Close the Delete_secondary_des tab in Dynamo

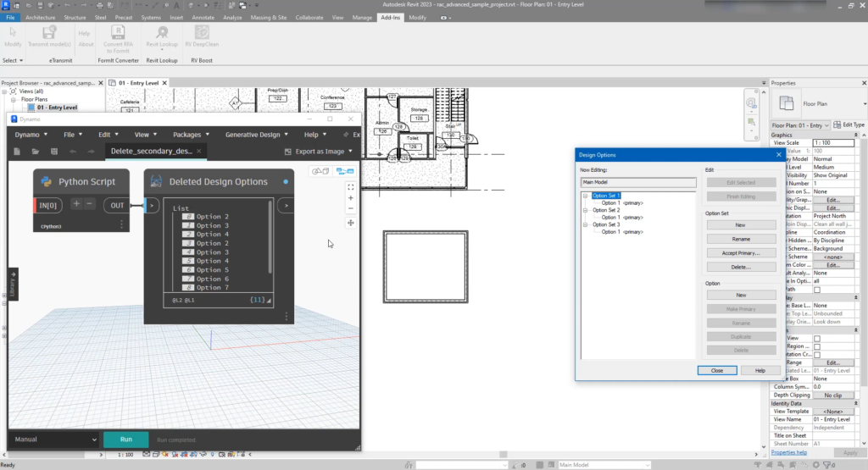point(198,151)
